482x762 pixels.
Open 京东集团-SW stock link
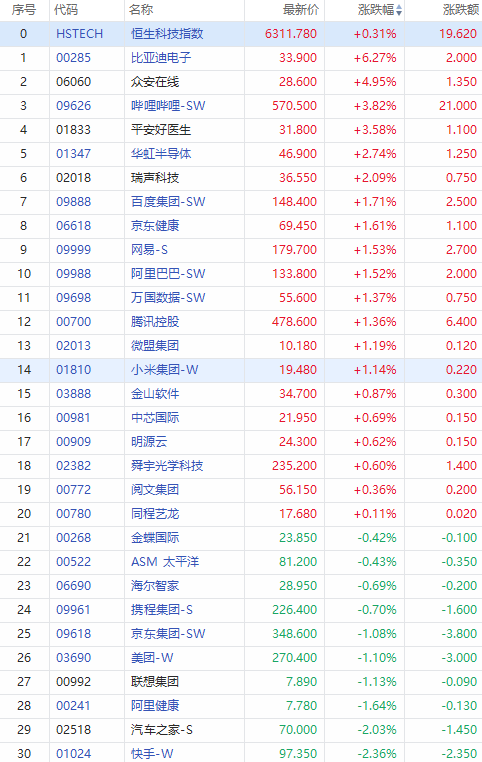pos(168,634)
